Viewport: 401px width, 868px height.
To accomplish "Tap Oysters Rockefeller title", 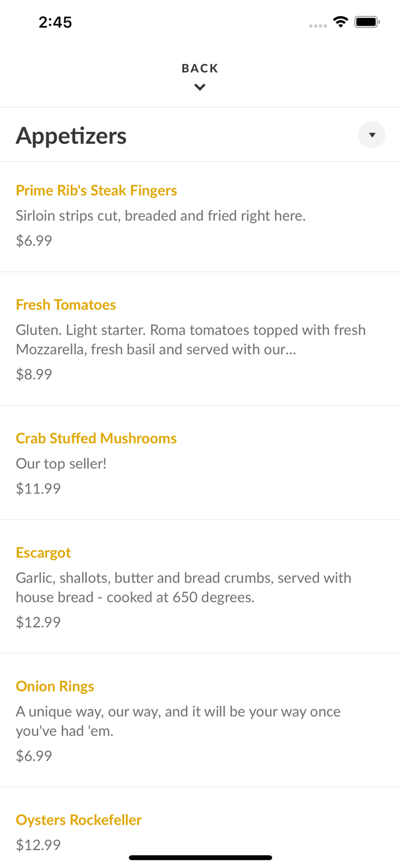I will pos(79,820).
